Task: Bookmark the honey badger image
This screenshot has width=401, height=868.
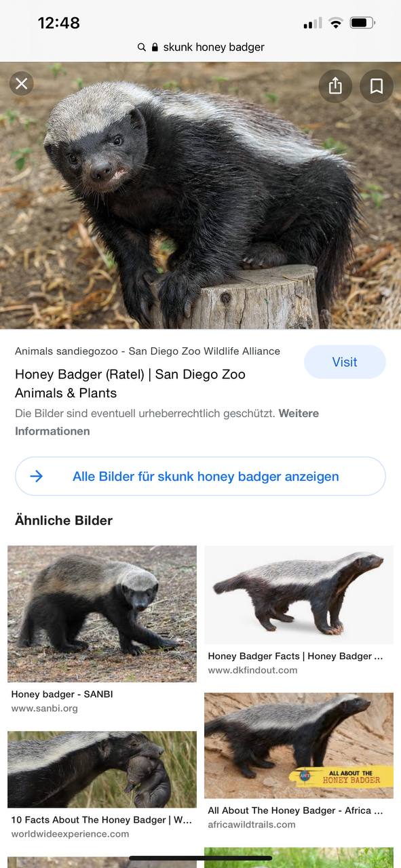Action: click(x=377, y=86)
